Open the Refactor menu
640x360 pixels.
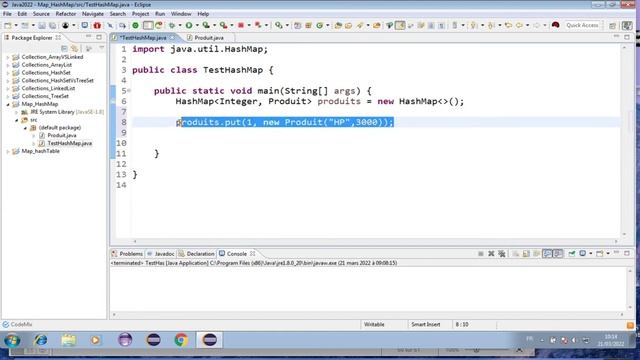(x=66, y=14)
